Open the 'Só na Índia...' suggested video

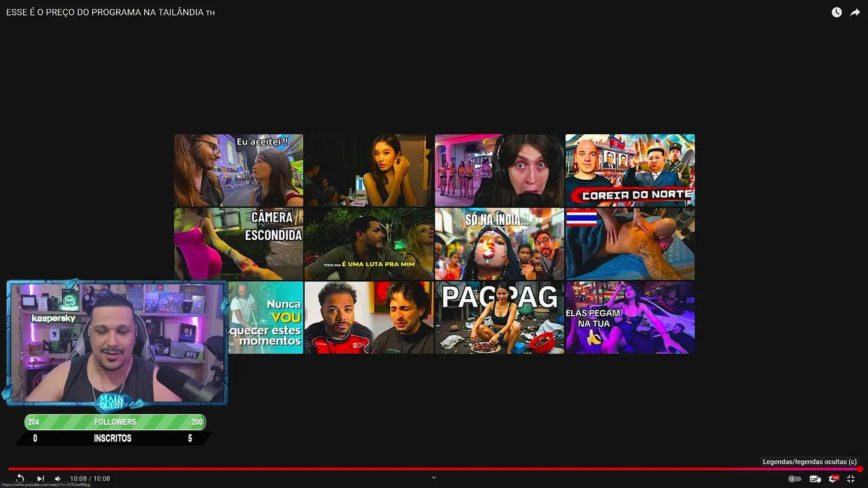click(x=500, y=244)
